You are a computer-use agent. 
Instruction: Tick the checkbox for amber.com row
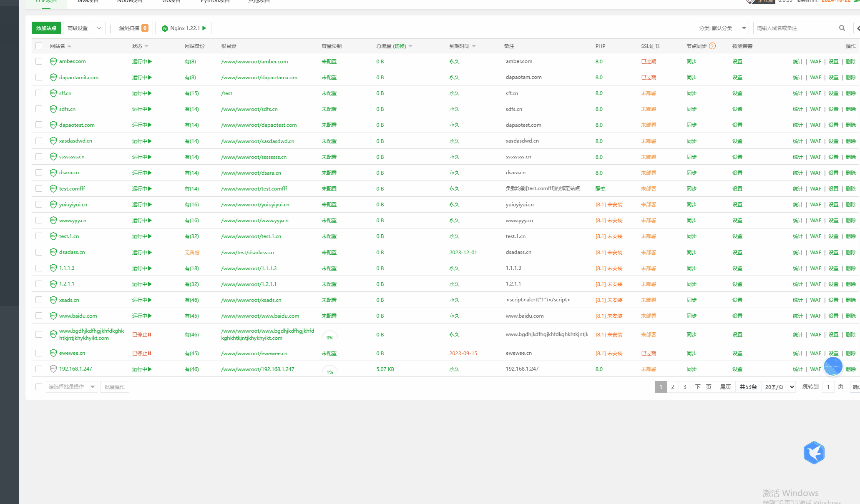coord(39,61)
